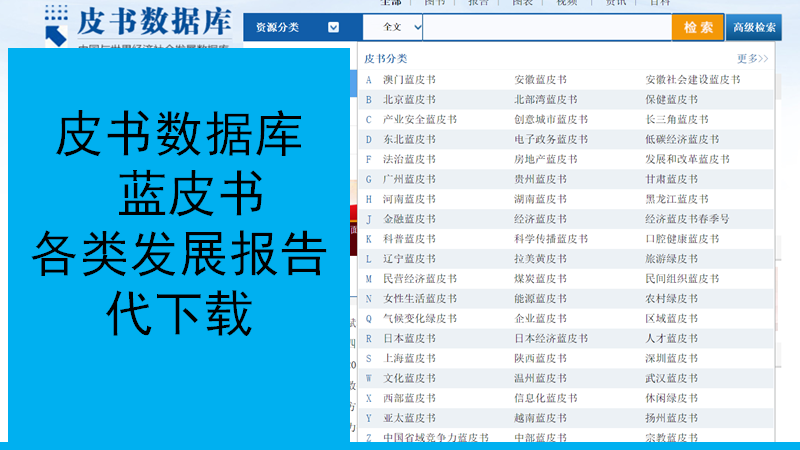800x450 pixels.
Task: Focus the search text input box
Action: [546, 27]
